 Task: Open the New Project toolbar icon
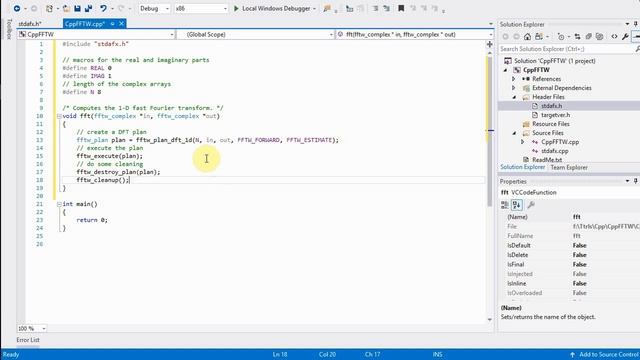[x=49, y=8]
